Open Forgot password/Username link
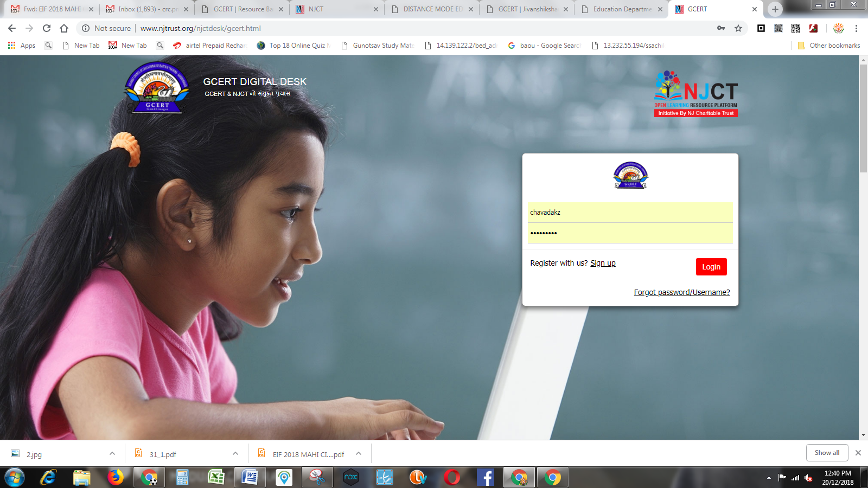The width and height of the screenshot is (868, 488). pos(682,292)
